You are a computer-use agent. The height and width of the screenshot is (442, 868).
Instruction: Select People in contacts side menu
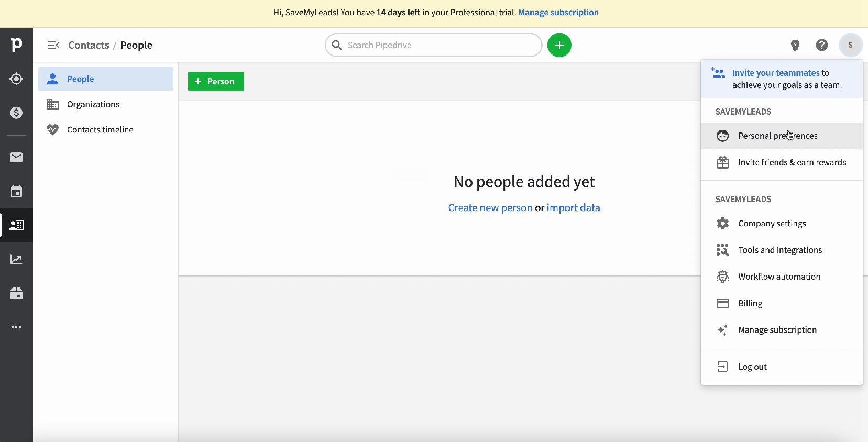(x=106, y=79)
